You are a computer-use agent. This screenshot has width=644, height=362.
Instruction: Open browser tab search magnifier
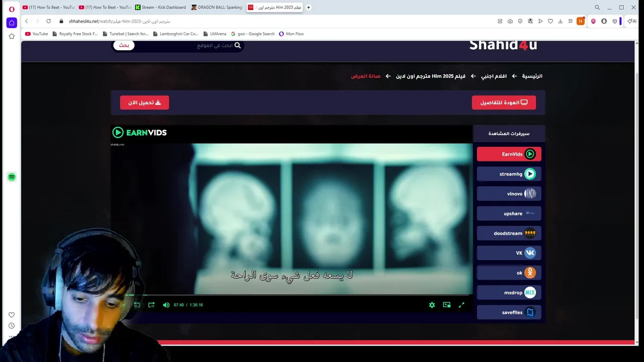[597, 8]
